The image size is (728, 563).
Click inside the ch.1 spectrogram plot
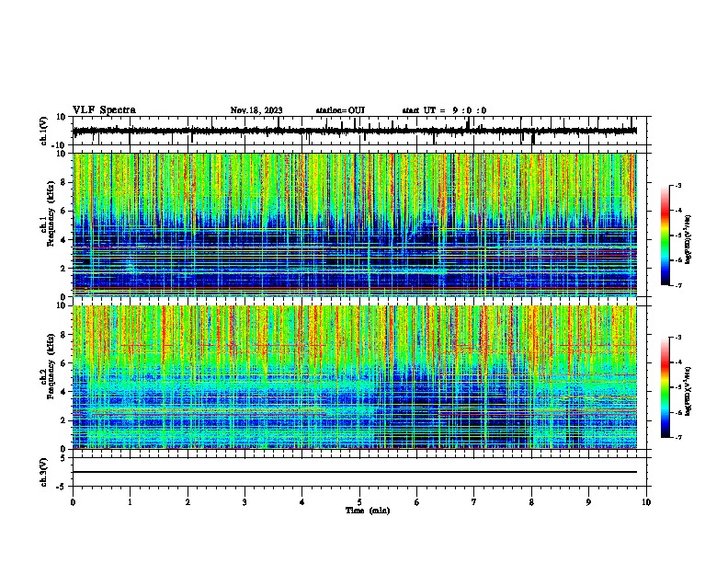[x=355, y=224]
